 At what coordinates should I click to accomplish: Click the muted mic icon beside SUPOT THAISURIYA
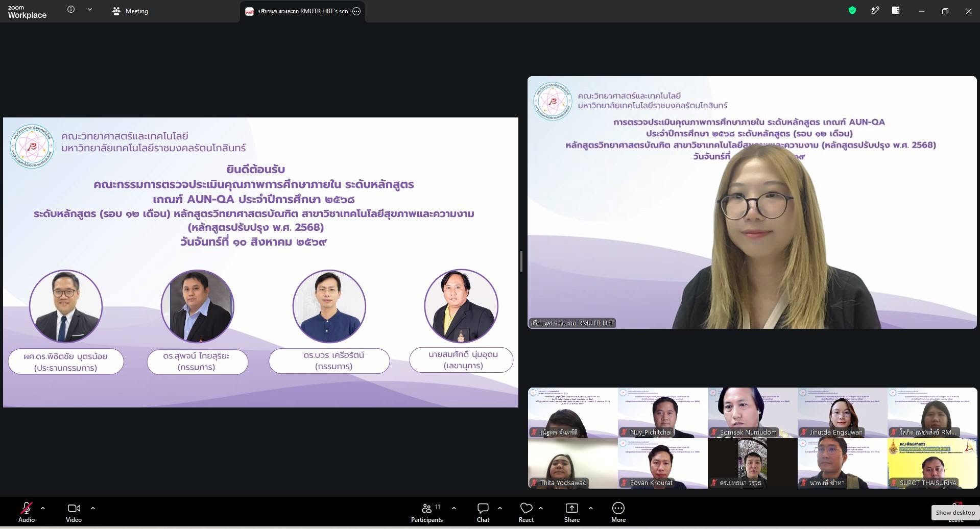894,483
